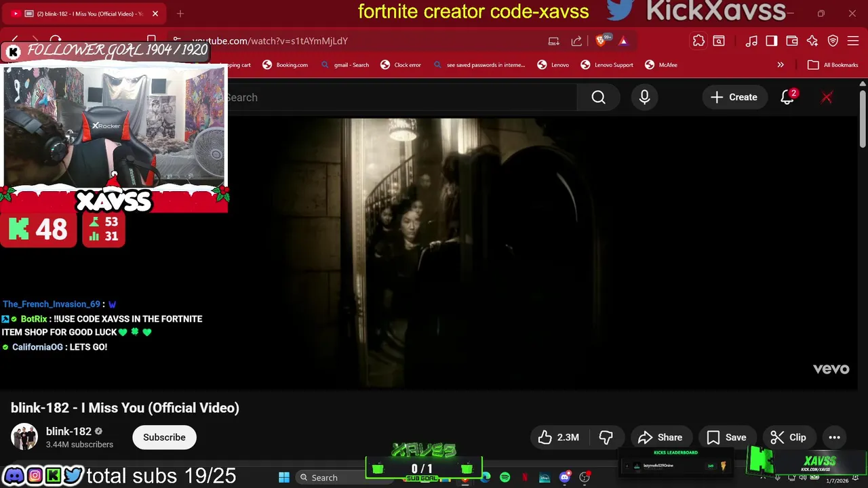Start voice search with microphone icon
Viewport: 868px width, 488px height.
[644, 98]
